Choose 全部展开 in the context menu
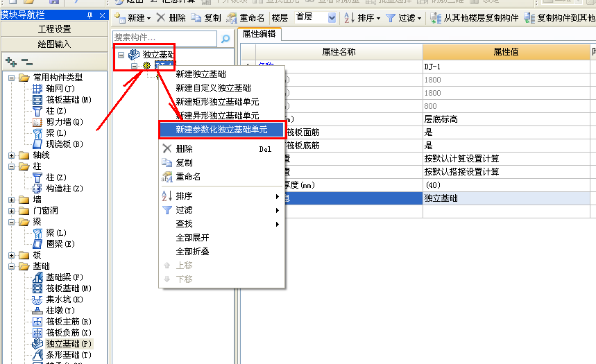This screenshot has height=364, width=596. tap(221, 238)
